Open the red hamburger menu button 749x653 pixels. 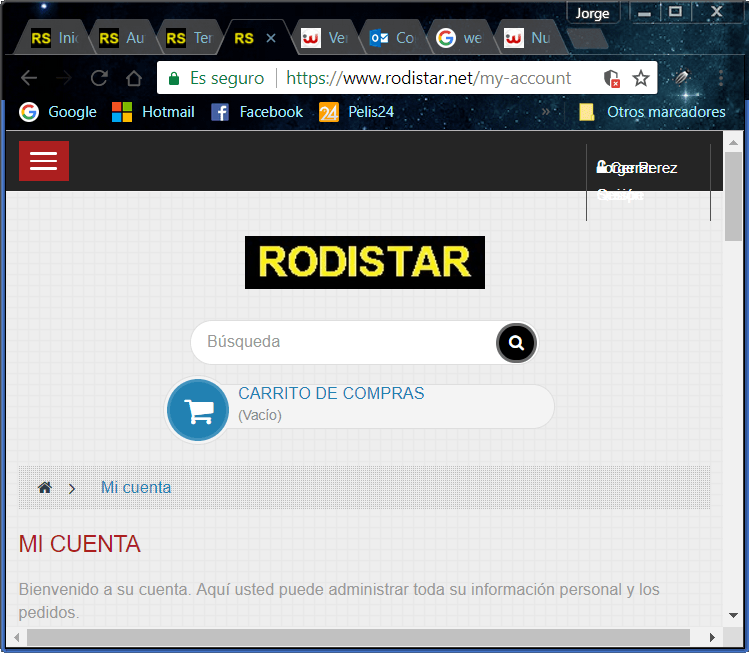pyautogui.click(x=44, y=161)
